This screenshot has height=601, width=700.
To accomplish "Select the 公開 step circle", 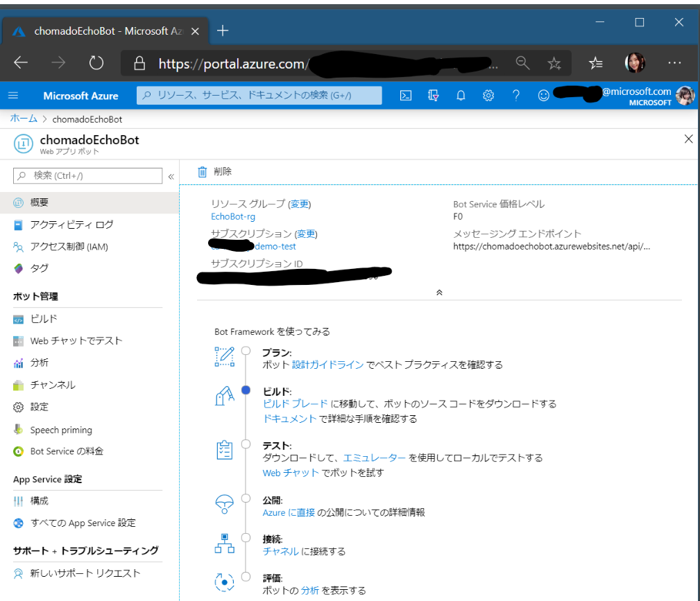I will (x=246, y=498).
